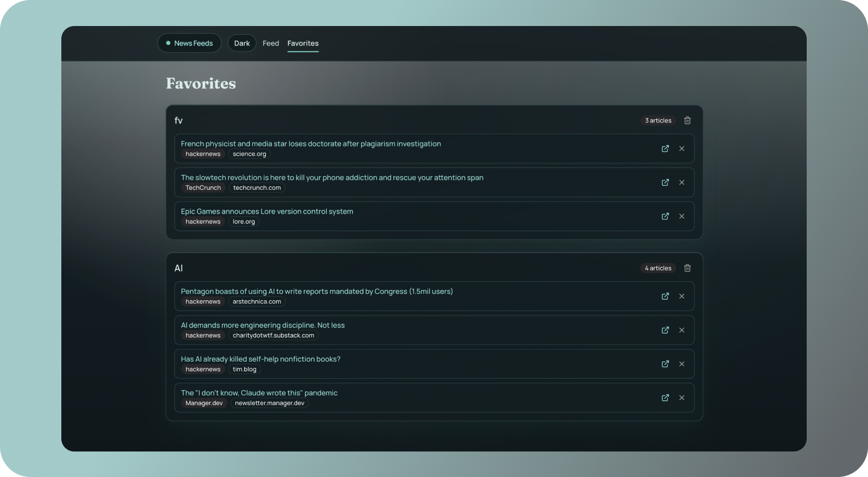Click hackernews tag on Epic Games article

click(203, 222)
